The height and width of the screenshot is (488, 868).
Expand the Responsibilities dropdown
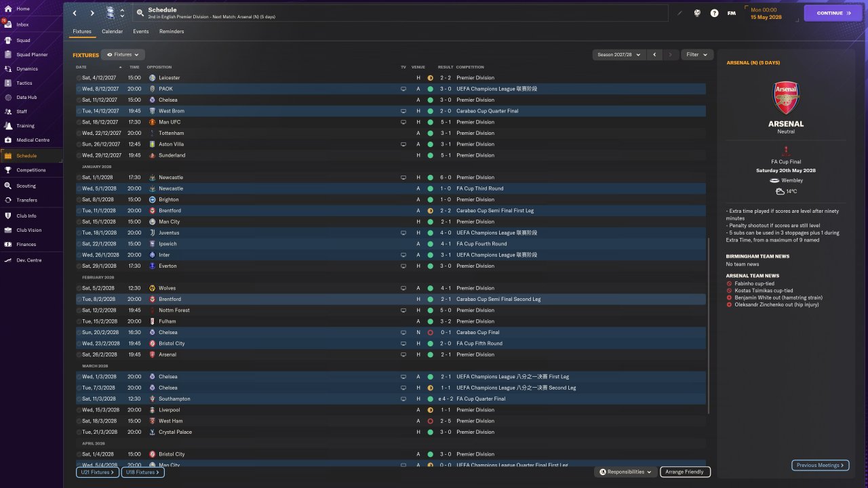625,472
